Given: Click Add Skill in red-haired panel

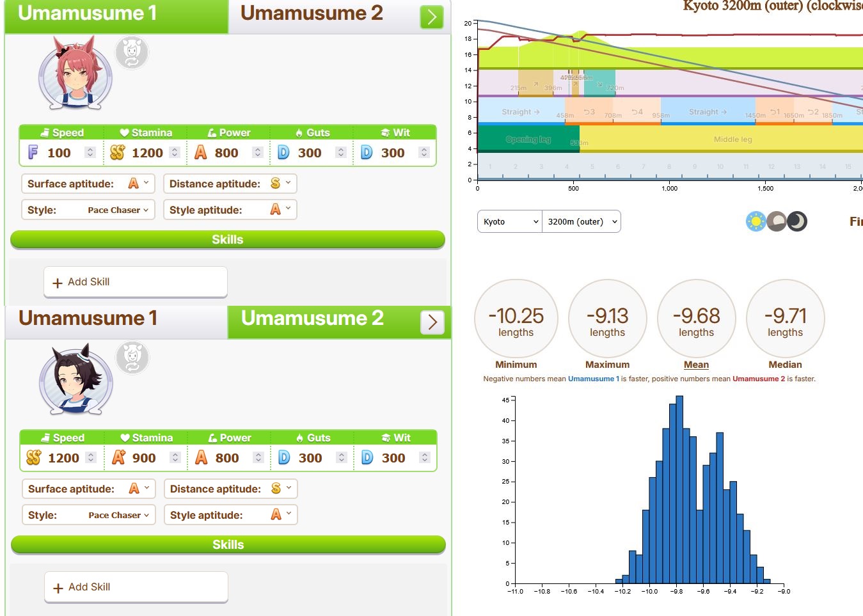Looking at the screenshot, I should (136, 282).
